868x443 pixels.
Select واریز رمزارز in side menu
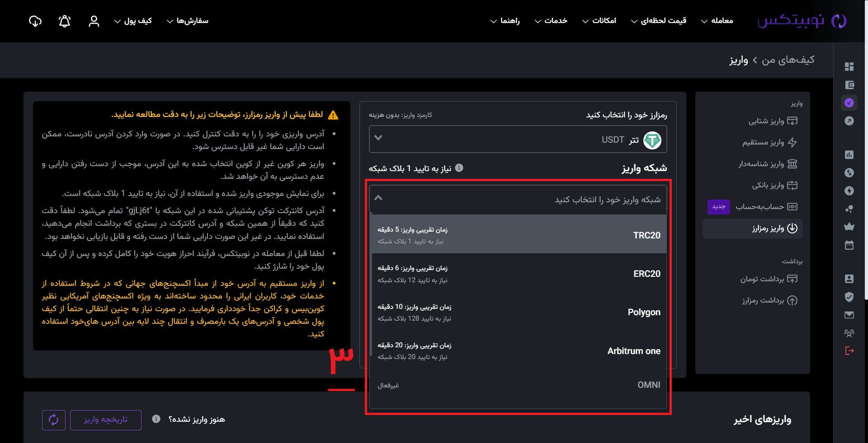click(753, 228)
